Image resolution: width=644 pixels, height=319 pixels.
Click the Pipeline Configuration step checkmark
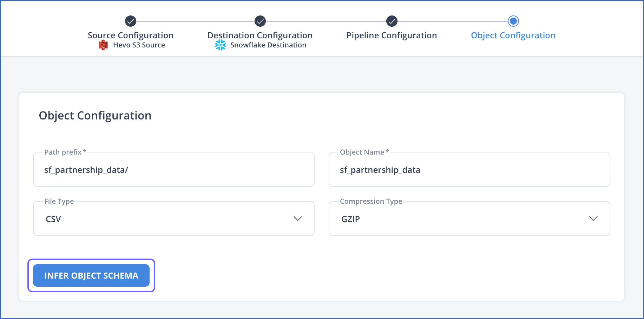tap(392, 21)
